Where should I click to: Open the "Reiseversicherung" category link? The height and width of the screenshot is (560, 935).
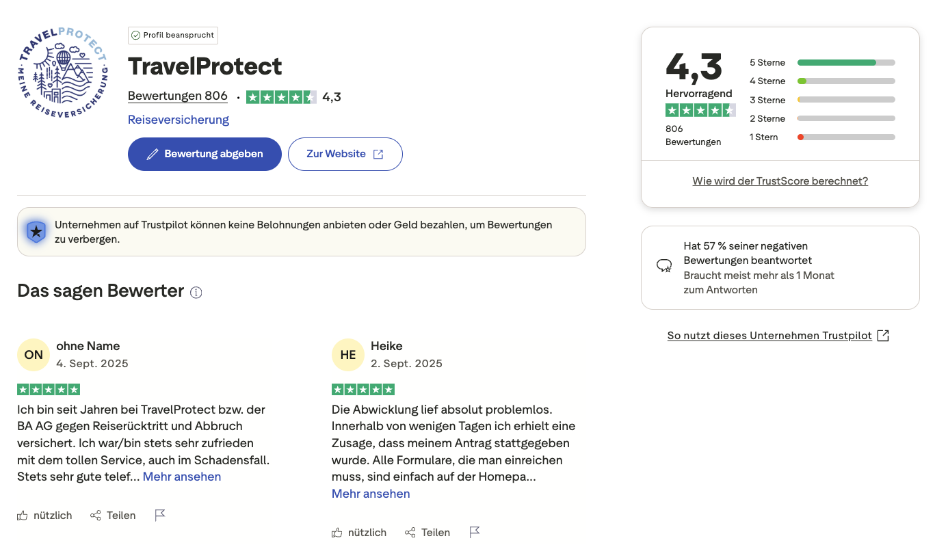[178, 119]
